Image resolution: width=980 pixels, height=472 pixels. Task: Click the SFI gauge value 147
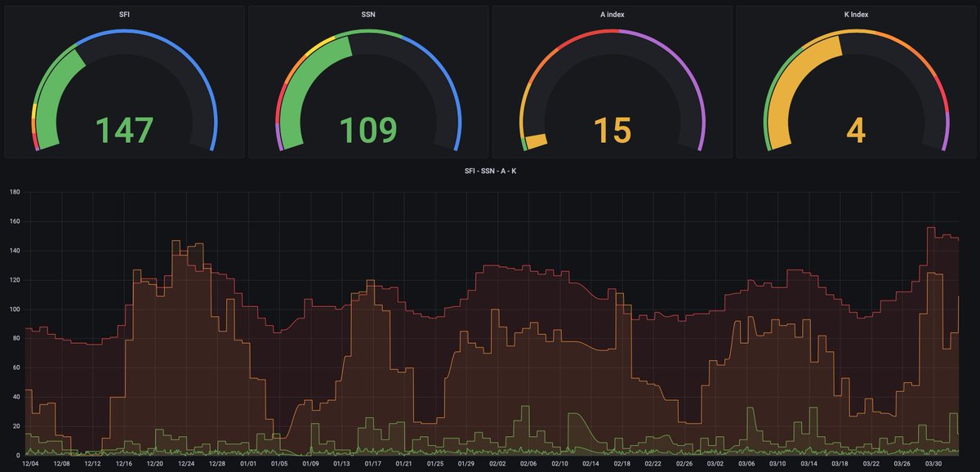pyautogui.click(x=124, y=130)
